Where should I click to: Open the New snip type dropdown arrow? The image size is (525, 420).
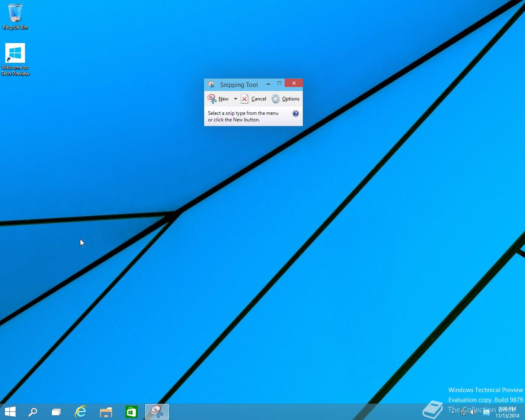point(235,99)
